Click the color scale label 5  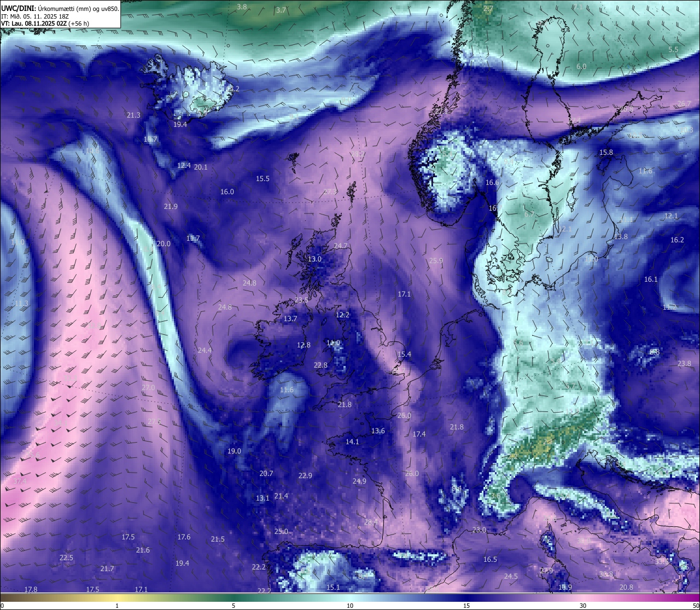click(234, 606)
